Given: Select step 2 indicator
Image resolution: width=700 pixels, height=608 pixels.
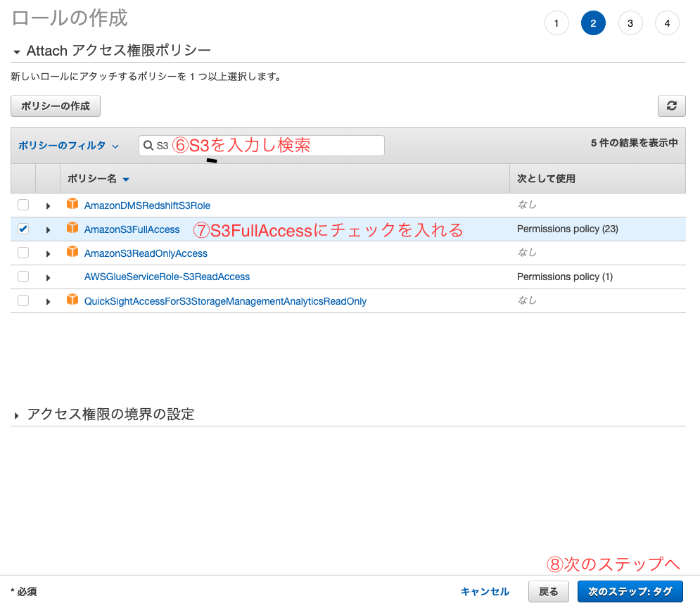Looking at the screenshot, I should click(593, 23).
